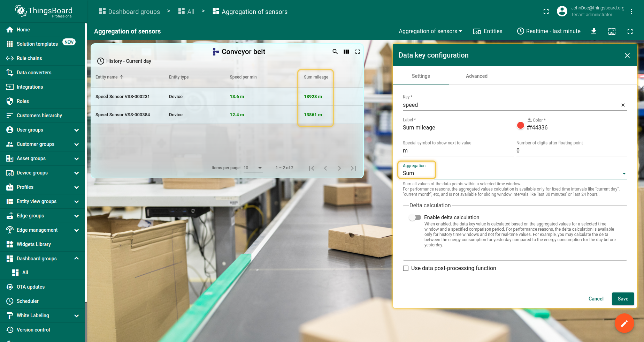Expand Edge management in sidebar
The width and height of the screenshot is (644, 342).
pyautogui.click(x=42, y=230)
